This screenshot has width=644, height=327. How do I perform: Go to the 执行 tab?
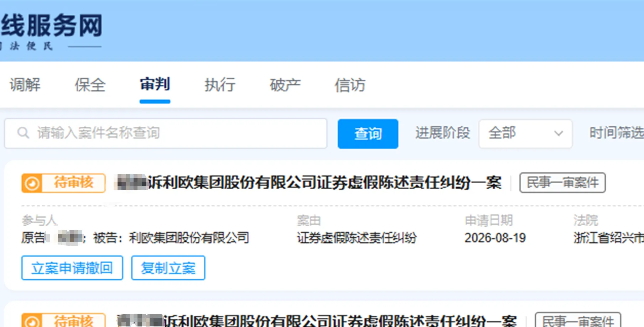[220, 85]
